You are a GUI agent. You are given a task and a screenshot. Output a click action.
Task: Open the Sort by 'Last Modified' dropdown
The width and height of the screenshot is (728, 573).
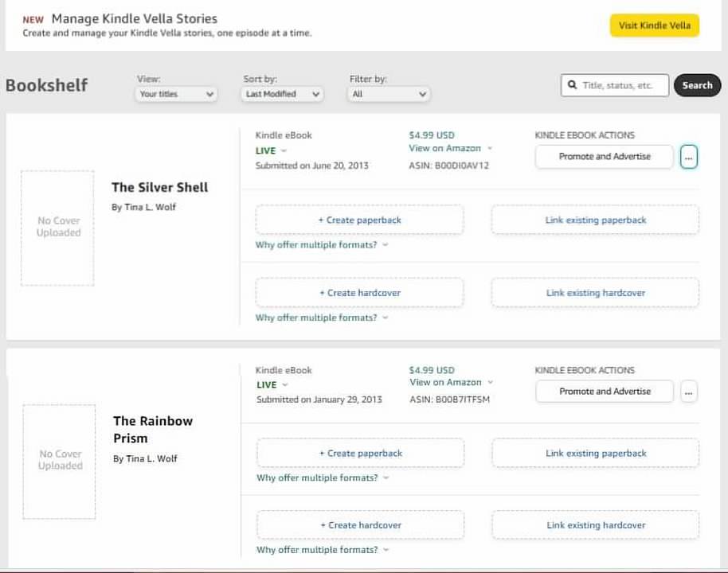[x=282, y=94]
